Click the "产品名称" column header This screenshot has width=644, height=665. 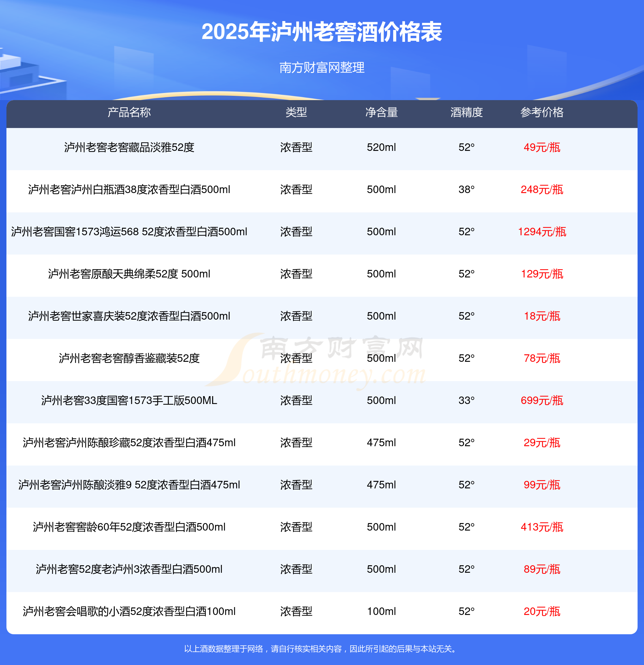129,112
